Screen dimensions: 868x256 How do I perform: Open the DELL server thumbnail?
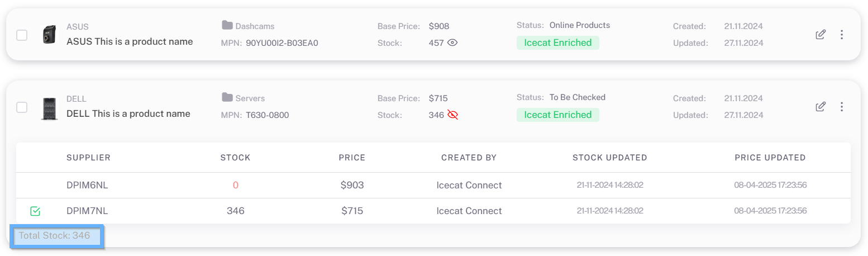49,108
